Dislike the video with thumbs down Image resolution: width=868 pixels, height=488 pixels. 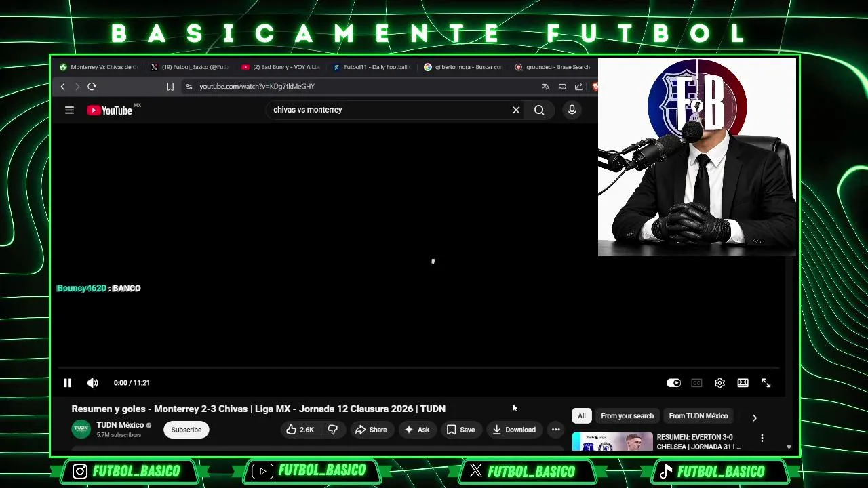(333, 430)
